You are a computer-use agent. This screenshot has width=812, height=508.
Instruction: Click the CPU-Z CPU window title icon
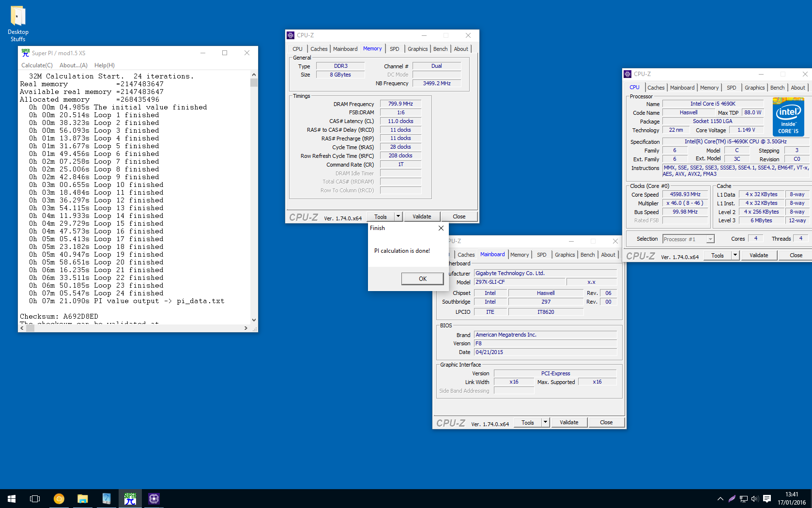(628, 74)
